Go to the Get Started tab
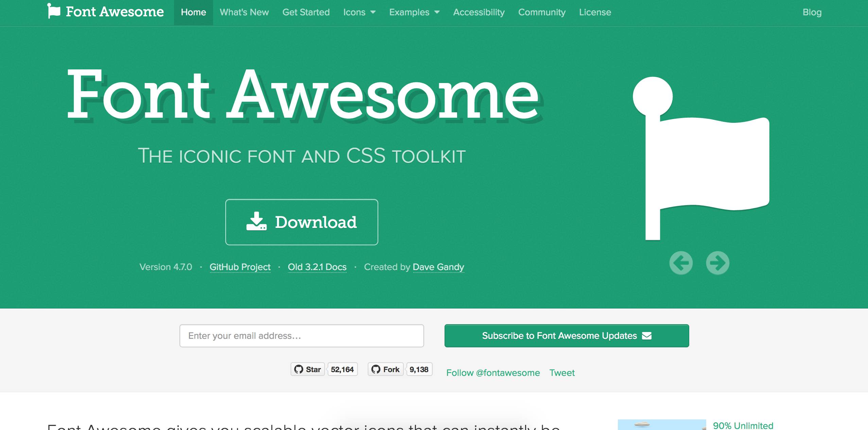The image size is (868, 430). coord(306,12)
